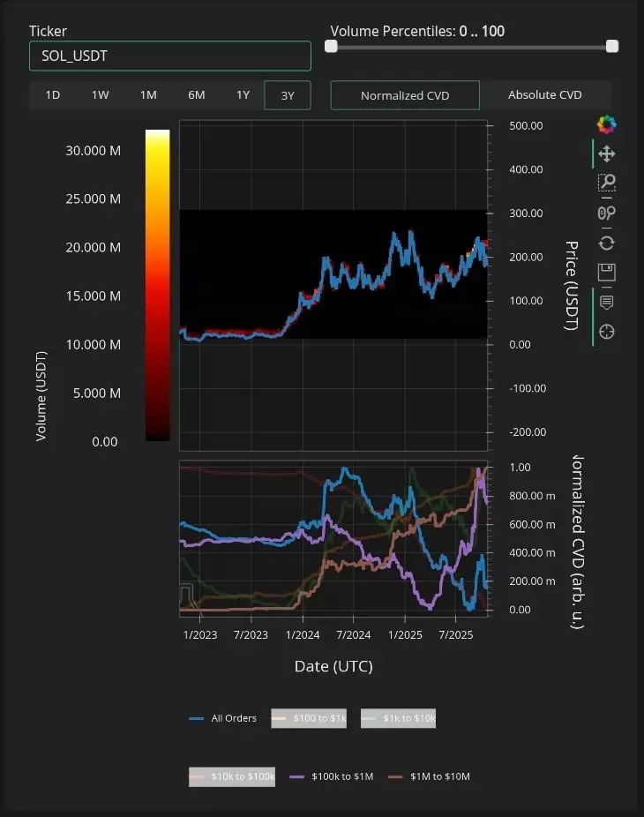Show the $10k to $100k series
Screen dimensions: 644x817
(x=232, y=776)
